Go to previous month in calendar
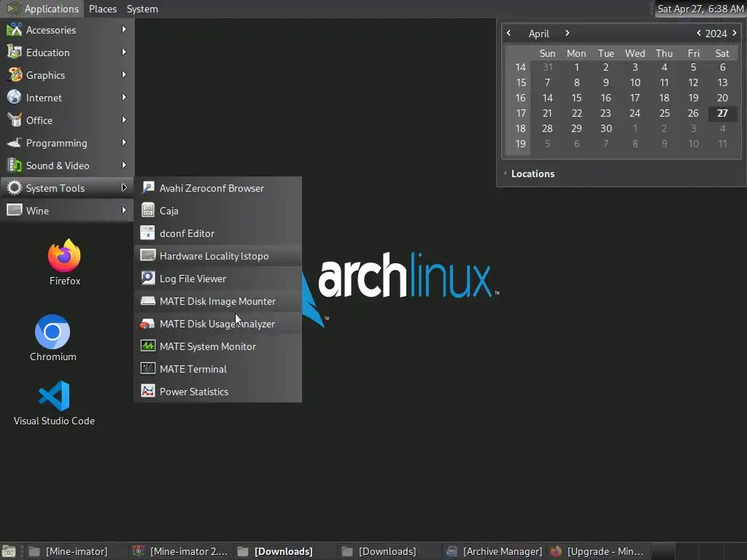Viewport: 747px width, 560px height. click(508, 34)
